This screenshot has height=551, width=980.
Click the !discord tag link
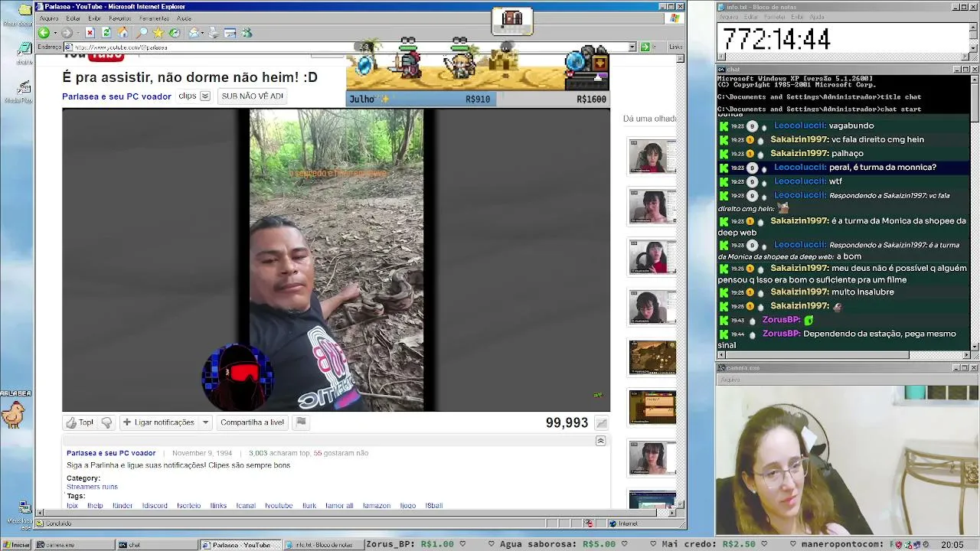click(x=155, y=506)
